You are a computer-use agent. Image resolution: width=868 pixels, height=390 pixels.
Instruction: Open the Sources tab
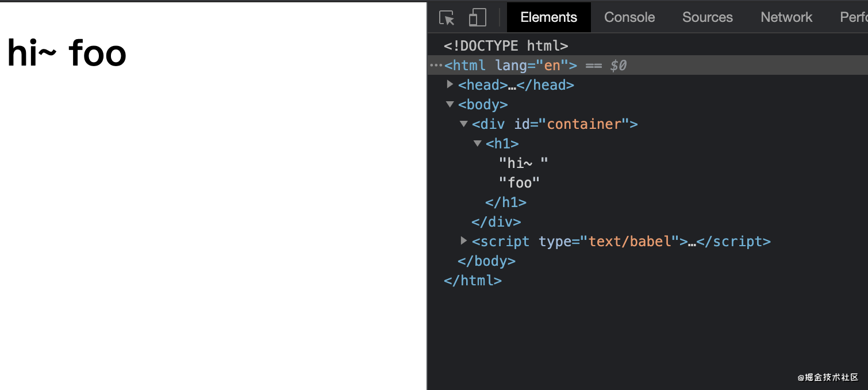click(707, 17)
